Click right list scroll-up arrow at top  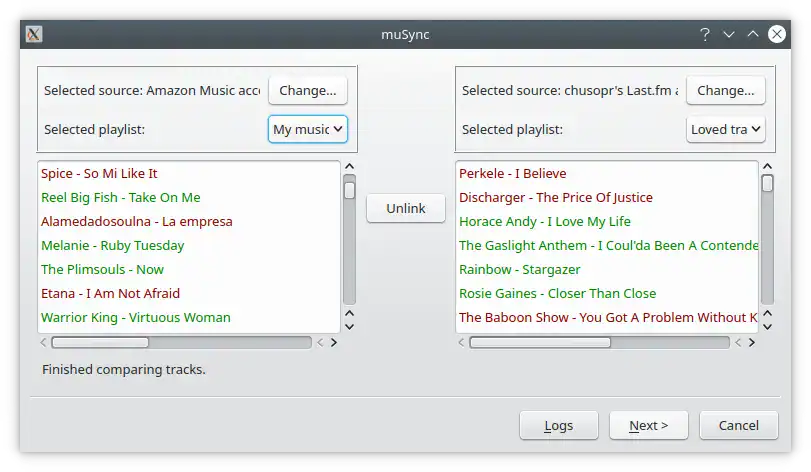tap(768, 166)
